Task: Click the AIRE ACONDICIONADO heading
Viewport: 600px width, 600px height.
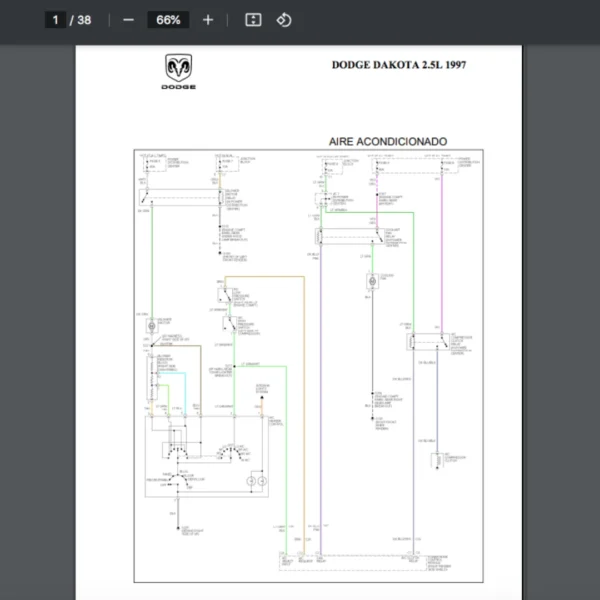Action: 387,141
